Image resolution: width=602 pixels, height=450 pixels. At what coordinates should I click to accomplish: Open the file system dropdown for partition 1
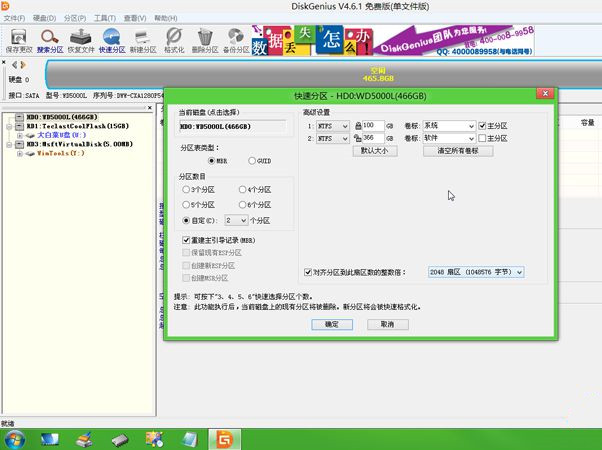(332, 126)
